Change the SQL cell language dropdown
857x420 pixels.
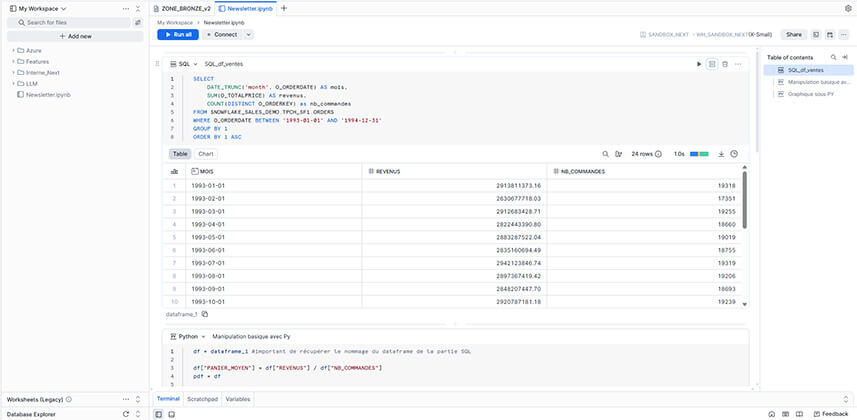pos(182,64)
